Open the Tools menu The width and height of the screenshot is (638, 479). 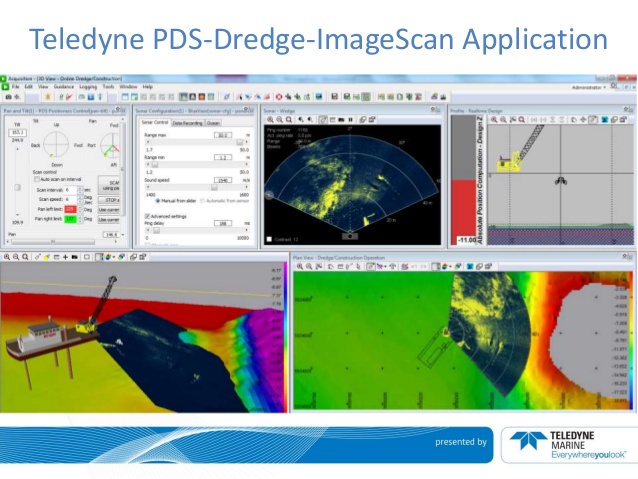click(x=108, y=87)
